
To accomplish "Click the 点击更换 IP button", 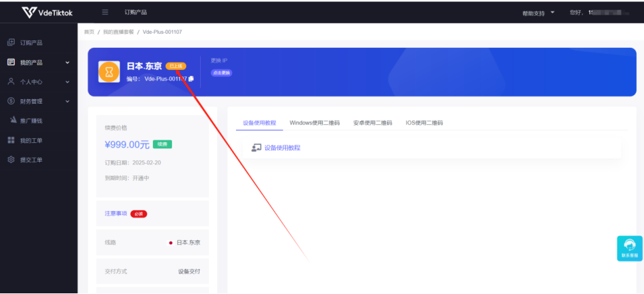I will [x=221, y=73].
